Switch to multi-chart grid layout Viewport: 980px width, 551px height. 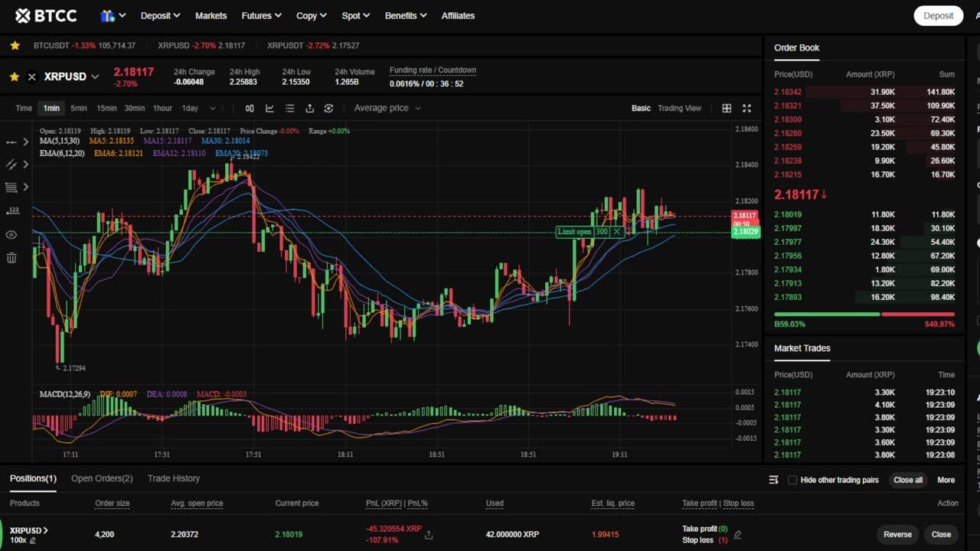point(727,108)
